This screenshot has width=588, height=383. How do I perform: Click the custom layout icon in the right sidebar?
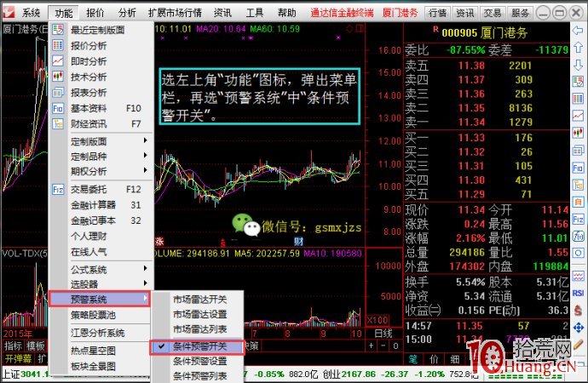point(578,81)
